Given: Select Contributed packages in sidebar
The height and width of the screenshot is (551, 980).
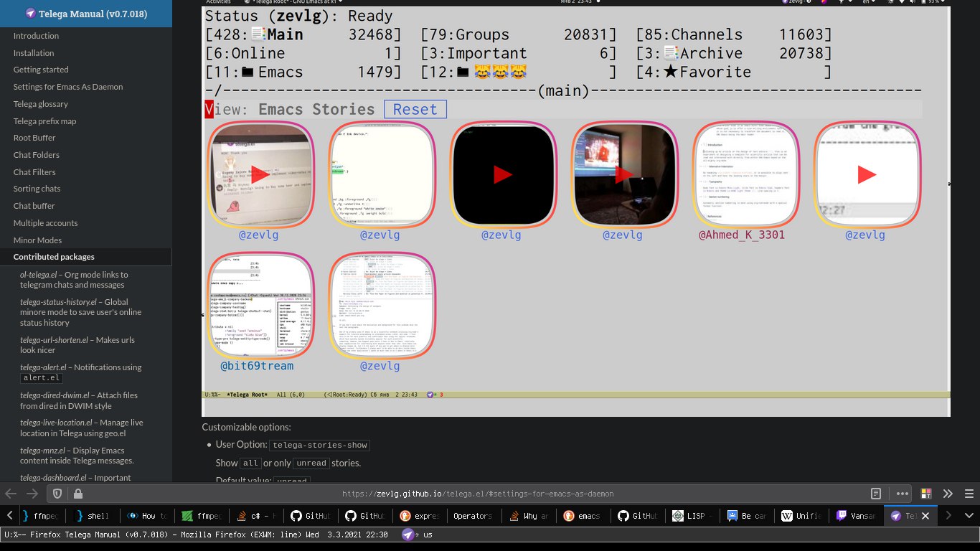Looking at the screenshot, I should (54, 257).
